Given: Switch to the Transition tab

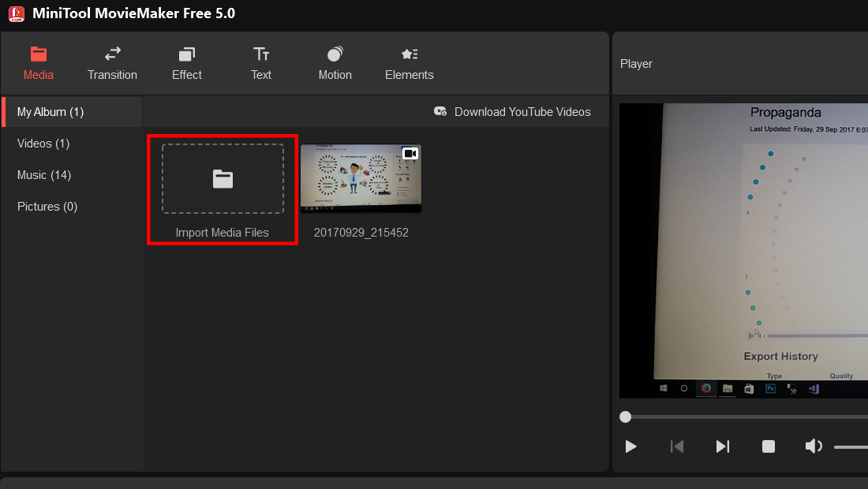Looking at the screenshot, I should coord(112,64).
